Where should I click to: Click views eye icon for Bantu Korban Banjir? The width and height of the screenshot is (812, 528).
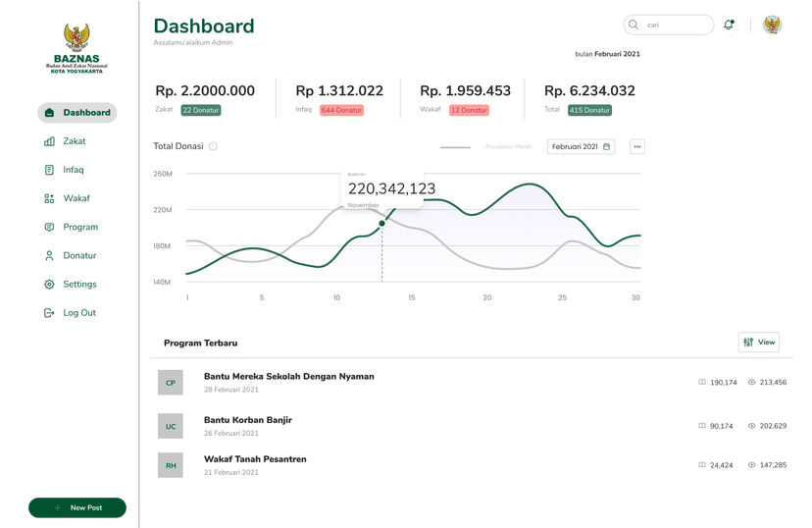point(752,426)
